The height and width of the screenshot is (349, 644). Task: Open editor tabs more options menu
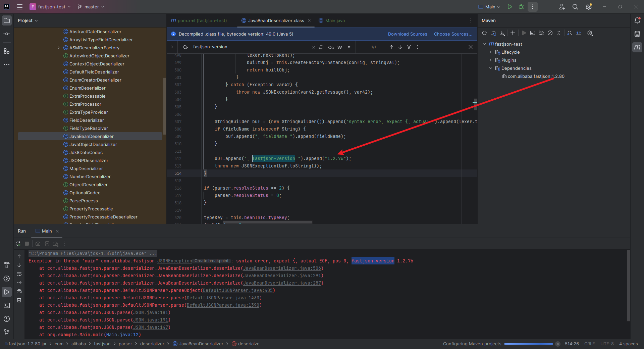pyautogui.click(x=471, y=20)
